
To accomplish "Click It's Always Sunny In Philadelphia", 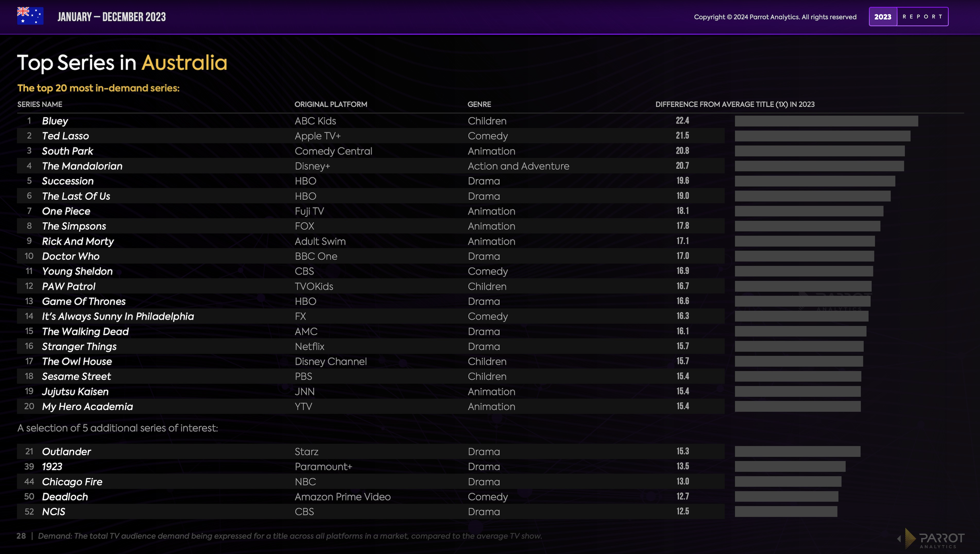I will point(118,317).
